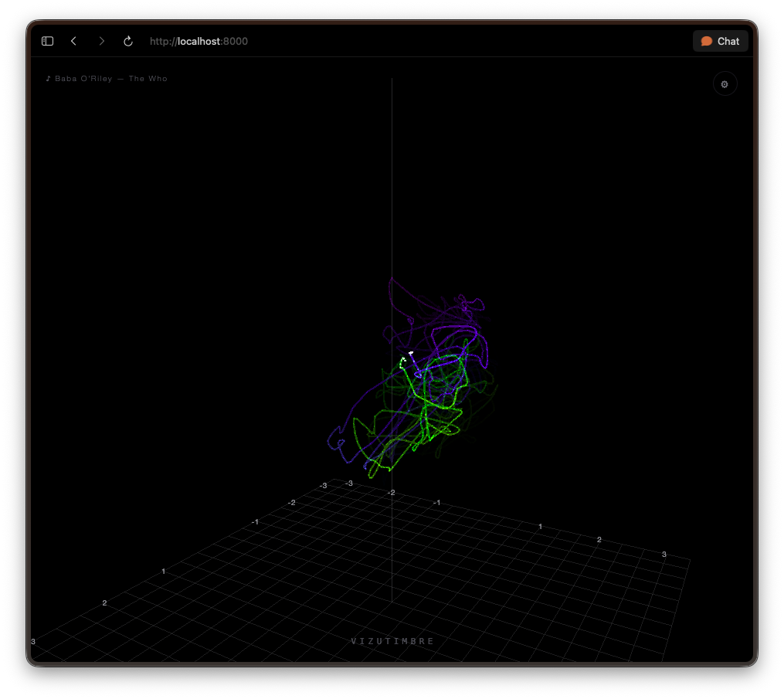Click the Baba O'Riley — The Who title
The image size is (784, 699).
coord(107,79)
